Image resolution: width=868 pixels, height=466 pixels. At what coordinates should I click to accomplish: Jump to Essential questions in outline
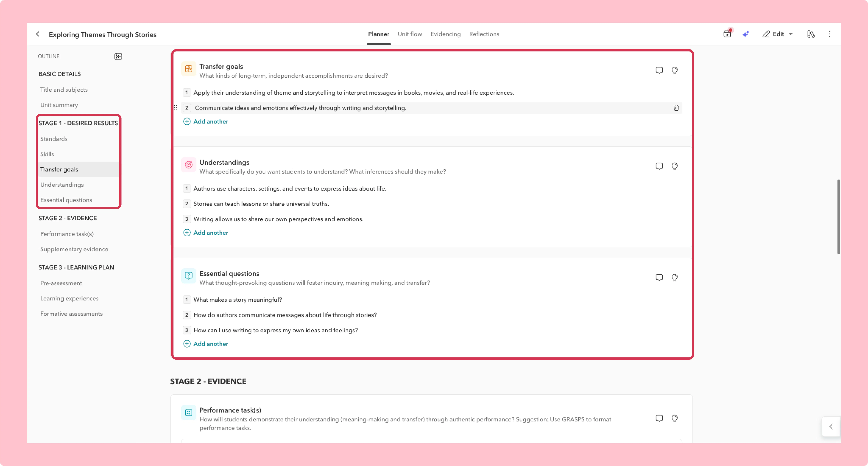point(66,200)
